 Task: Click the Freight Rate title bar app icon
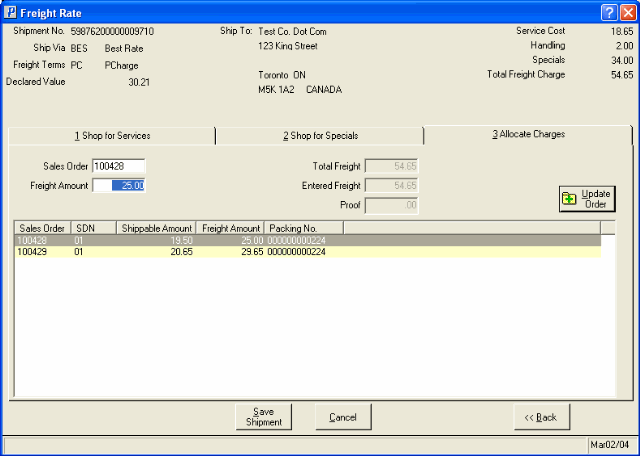point(10,13)
